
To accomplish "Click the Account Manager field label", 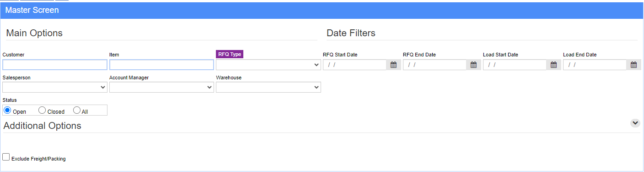I will click(x=129, y=78).
